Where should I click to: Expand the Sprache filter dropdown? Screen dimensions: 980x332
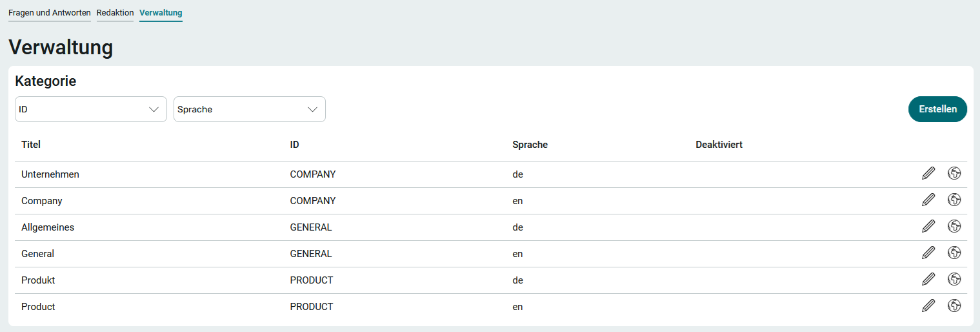249,109
